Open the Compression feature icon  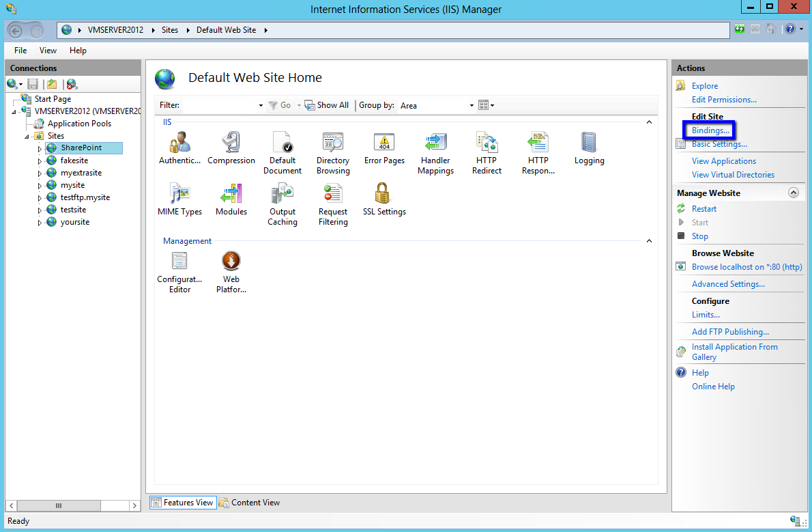(231, 148)
